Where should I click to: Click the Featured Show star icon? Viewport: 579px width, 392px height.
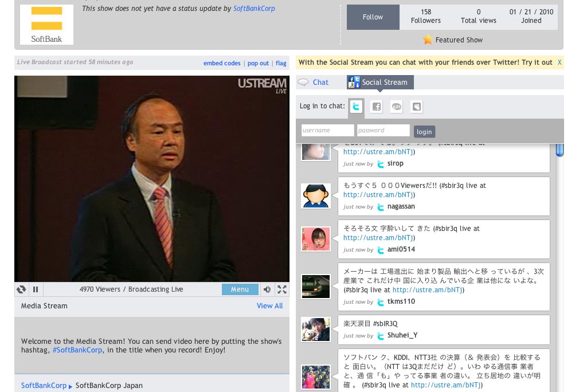(x=428, y=40)
